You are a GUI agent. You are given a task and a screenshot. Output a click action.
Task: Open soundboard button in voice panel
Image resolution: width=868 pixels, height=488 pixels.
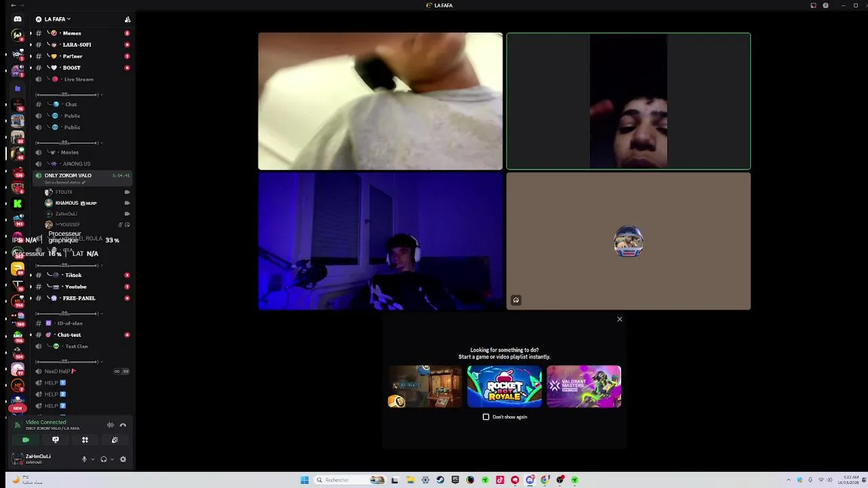click(115, 440)
